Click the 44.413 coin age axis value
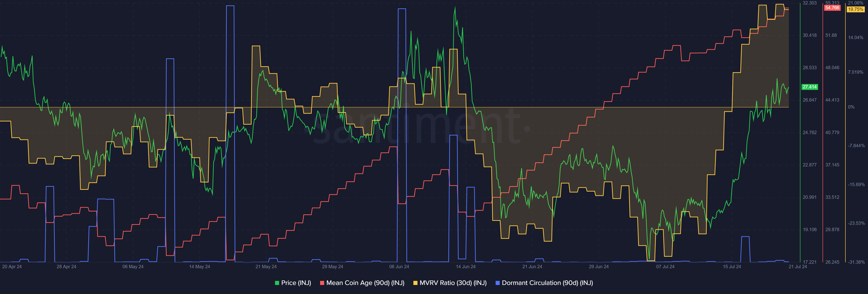This screenshot has width=868, height=294. [832, 100]
